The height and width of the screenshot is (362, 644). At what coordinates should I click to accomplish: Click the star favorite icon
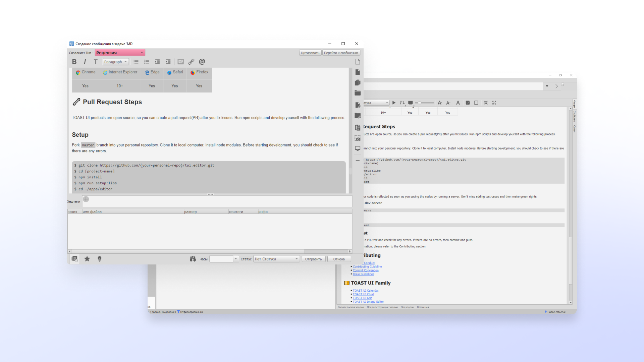click(x=87, y=259)
